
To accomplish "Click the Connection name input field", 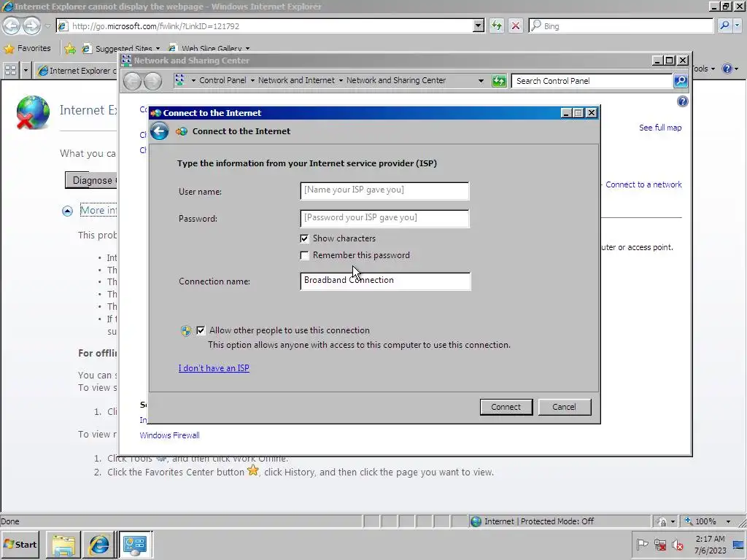I will click(x=385, y=281).
